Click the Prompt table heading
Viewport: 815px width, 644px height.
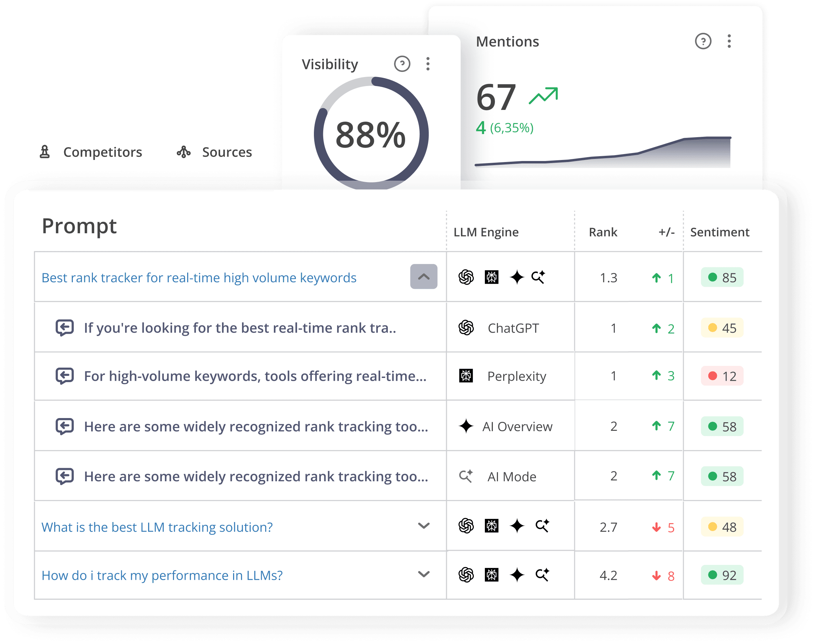[x=79, y=226]
